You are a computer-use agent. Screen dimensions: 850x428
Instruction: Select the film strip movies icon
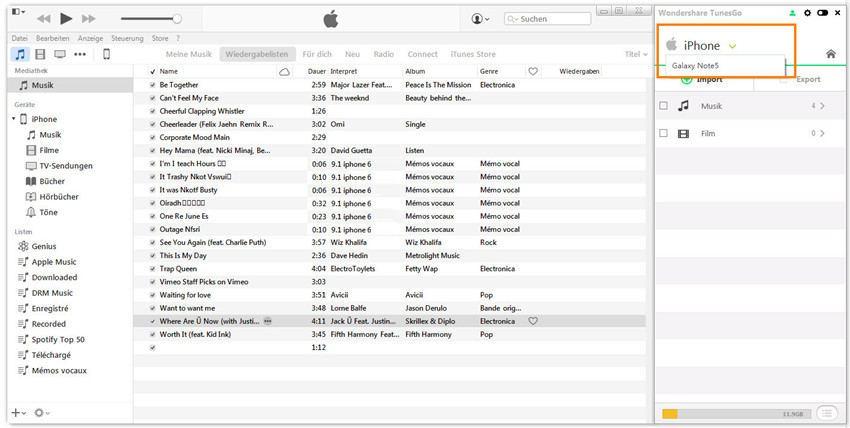pos(40,54)
